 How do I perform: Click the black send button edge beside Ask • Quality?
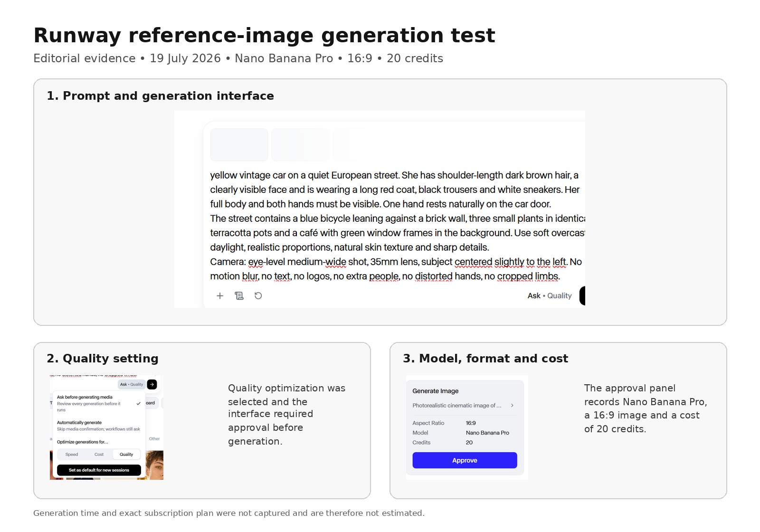582,295
